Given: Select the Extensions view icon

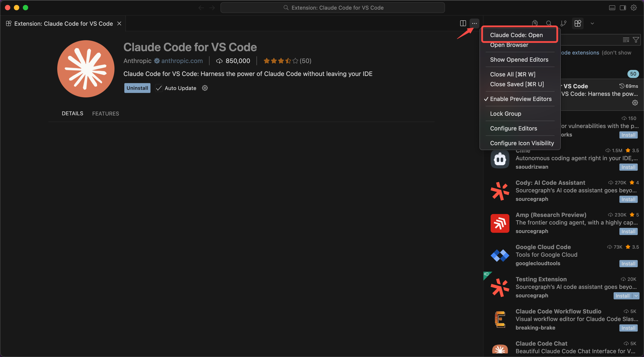Looking at the screenshot, I should pos(578,23).
